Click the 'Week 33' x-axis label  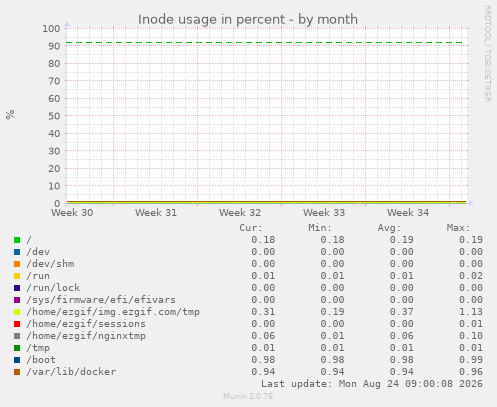click(x=324, y=213)
